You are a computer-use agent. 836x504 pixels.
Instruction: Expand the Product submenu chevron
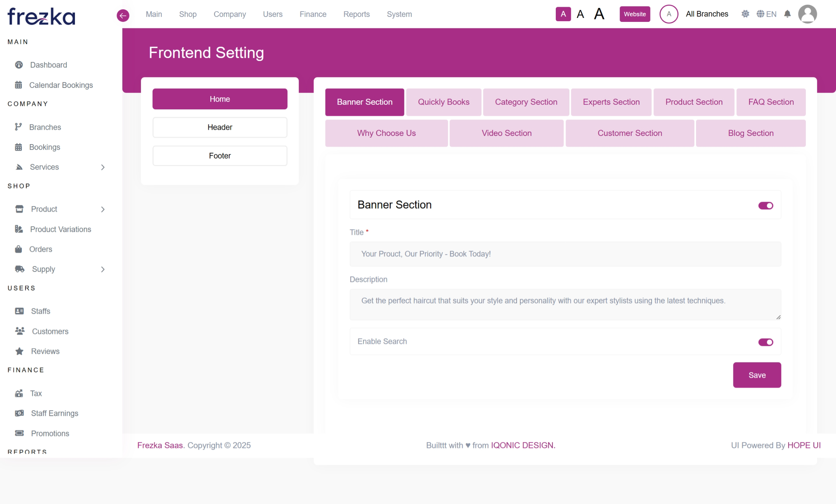[x=103, y=209]
